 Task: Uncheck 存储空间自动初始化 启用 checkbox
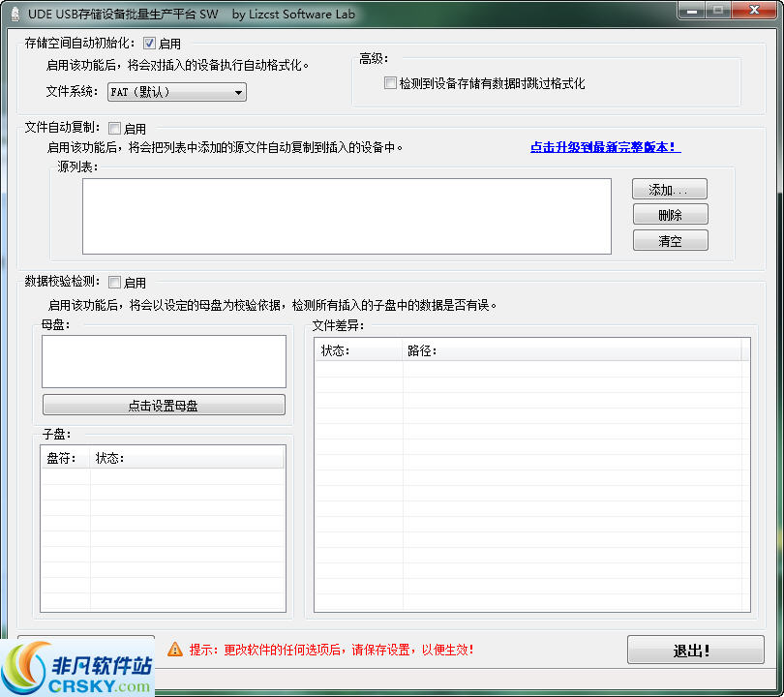(149, 44)
